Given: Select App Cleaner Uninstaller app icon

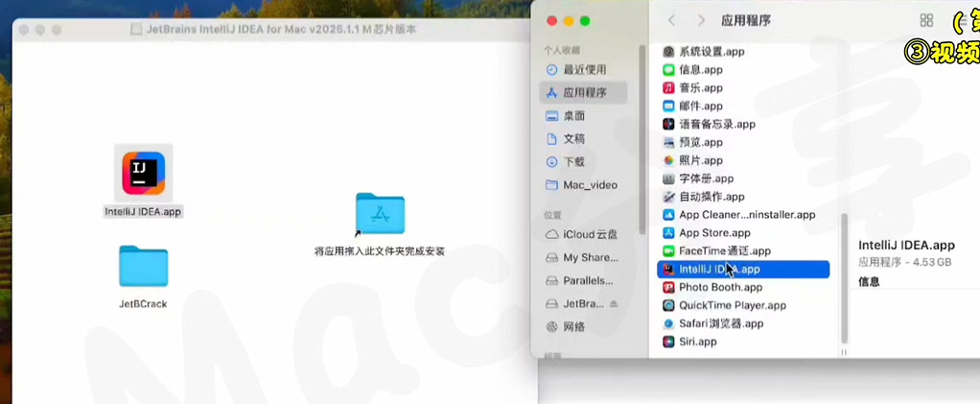Looking at the screenshot, I should pos(668,215).
